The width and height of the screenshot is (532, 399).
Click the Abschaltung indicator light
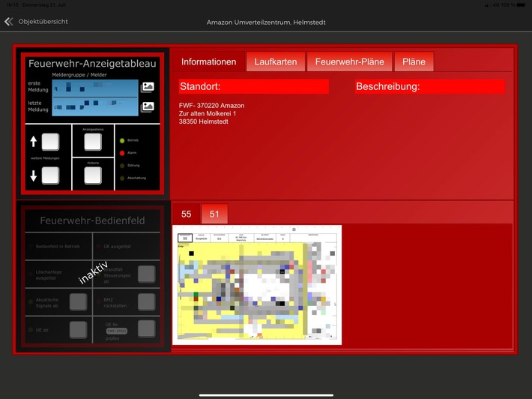122,178
